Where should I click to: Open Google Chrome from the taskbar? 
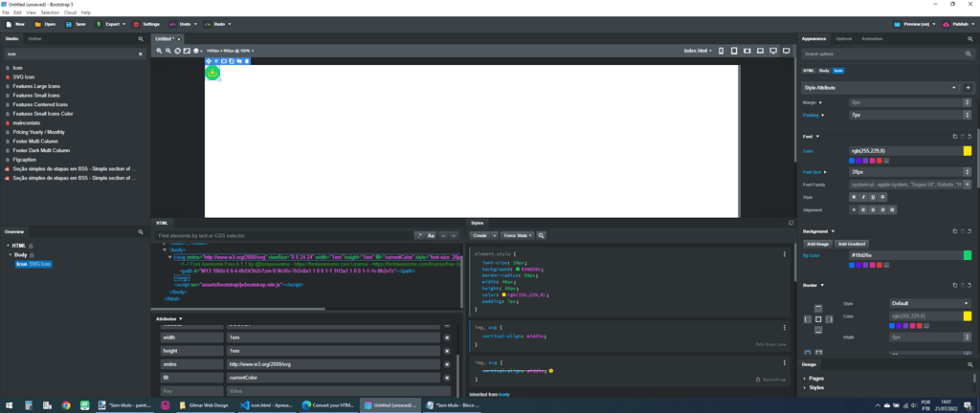tap(66, 405)
